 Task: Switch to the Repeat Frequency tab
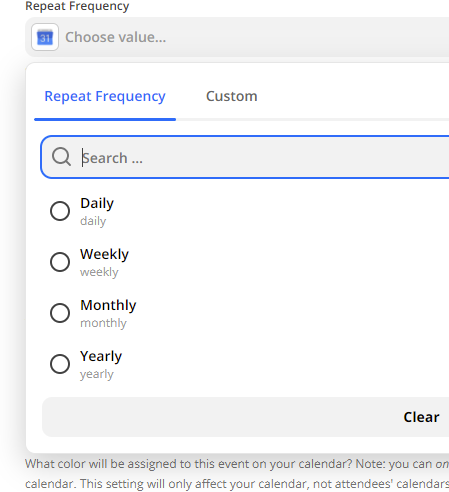click(x=105, y=96)
